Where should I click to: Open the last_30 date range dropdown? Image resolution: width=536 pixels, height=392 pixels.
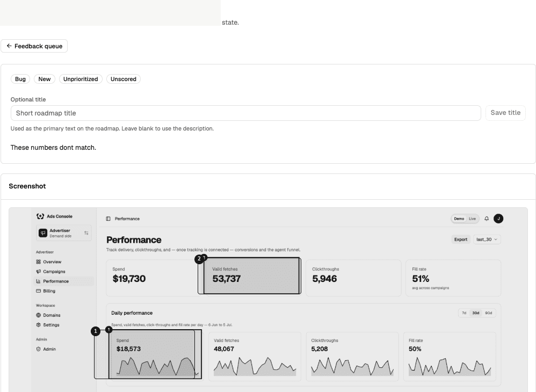pos(487,239)
